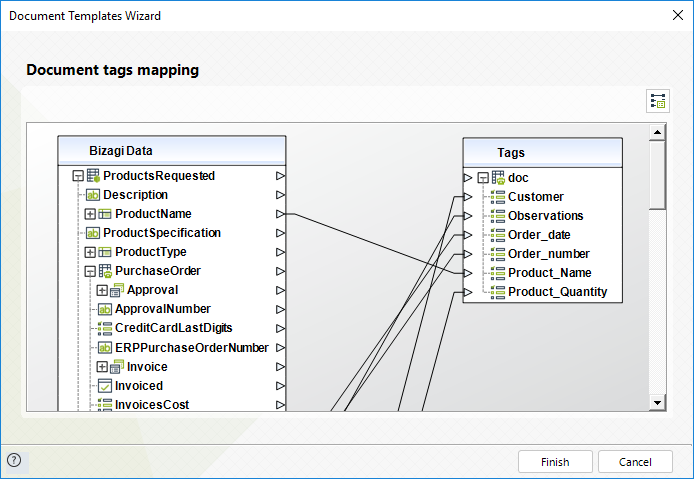Click the PurchaseOrder entity icon

(x=105, y=271)
